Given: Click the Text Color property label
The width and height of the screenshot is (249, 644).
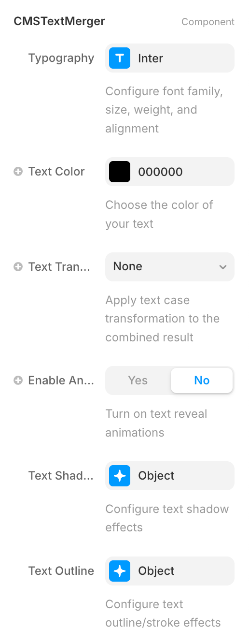Looking at the screenshot, I should (x=56, y=172).
